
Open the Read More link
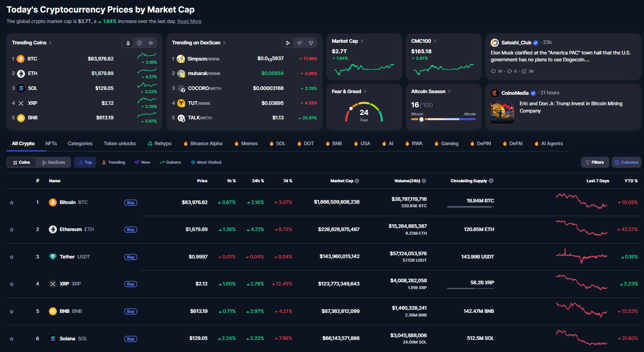tap(189, 21)
